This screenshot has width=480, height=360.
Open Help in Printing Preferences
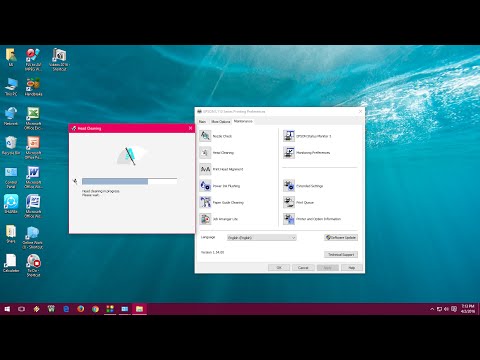[352, 268]
